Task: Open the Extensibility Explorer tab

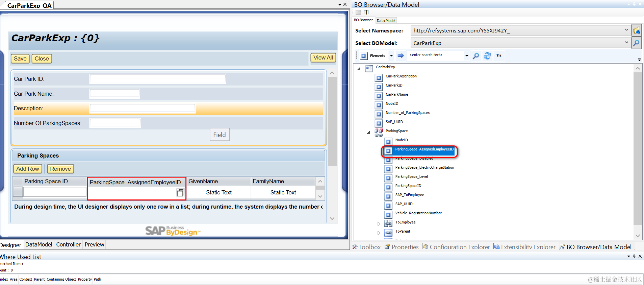Action: (x=524, y=247)
